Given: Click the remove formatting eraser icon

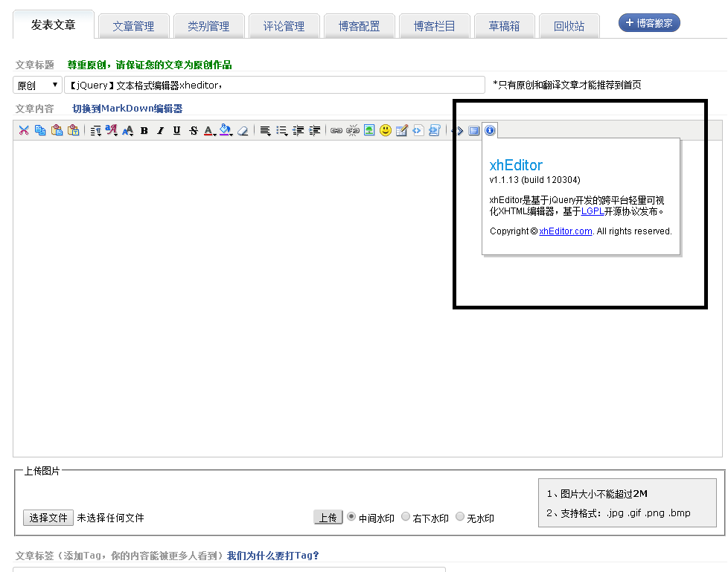Looking at the screenshot, I should pyautogui.click(x=243, y=130).
